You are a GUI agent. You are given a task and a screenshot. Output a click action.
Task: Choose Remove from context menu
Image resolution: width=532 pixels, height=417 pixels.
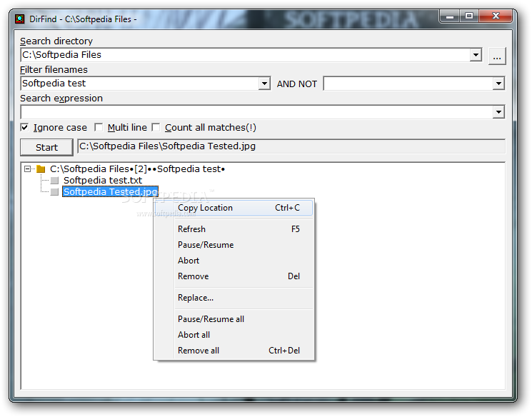(234, 276)
